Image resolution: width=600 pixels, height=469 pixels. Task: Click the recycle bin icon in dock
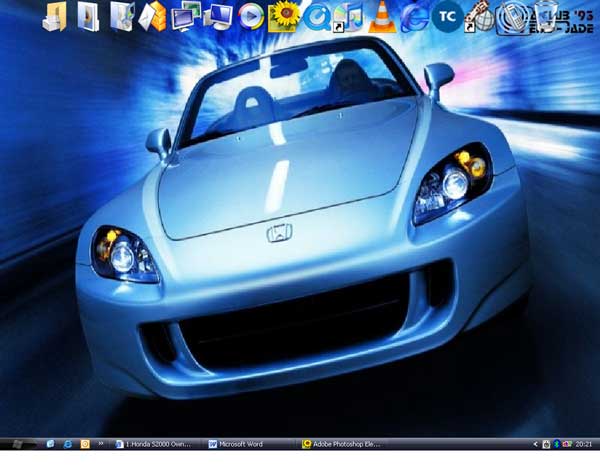click(544, 16)
